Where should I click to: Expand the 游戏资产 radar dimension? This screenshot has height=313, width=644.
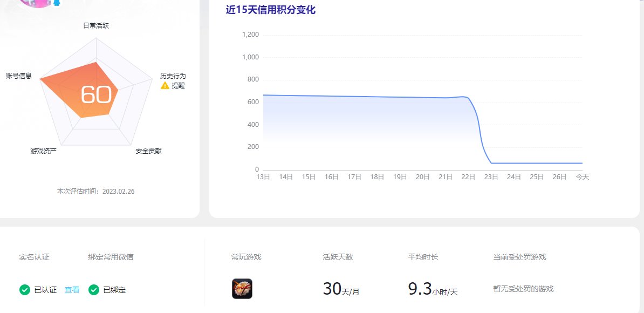pyautogui.click(x=44, y=151)
